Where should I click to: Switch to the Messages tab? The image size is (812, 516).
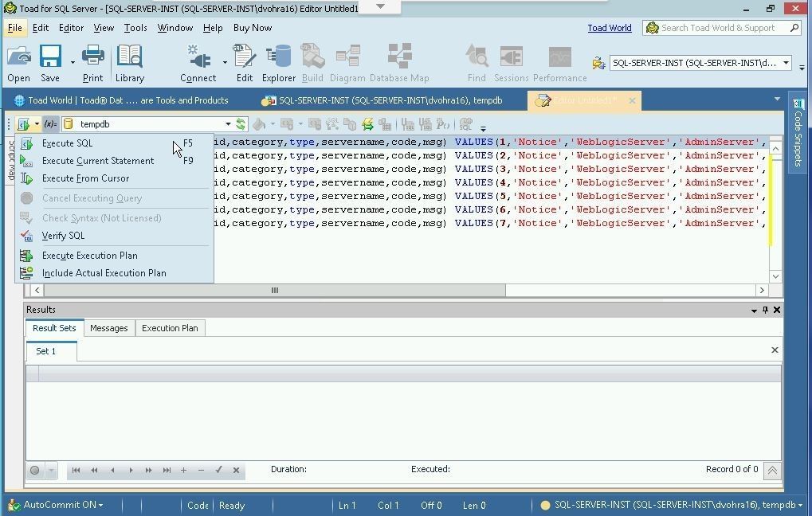coord(108,328)
